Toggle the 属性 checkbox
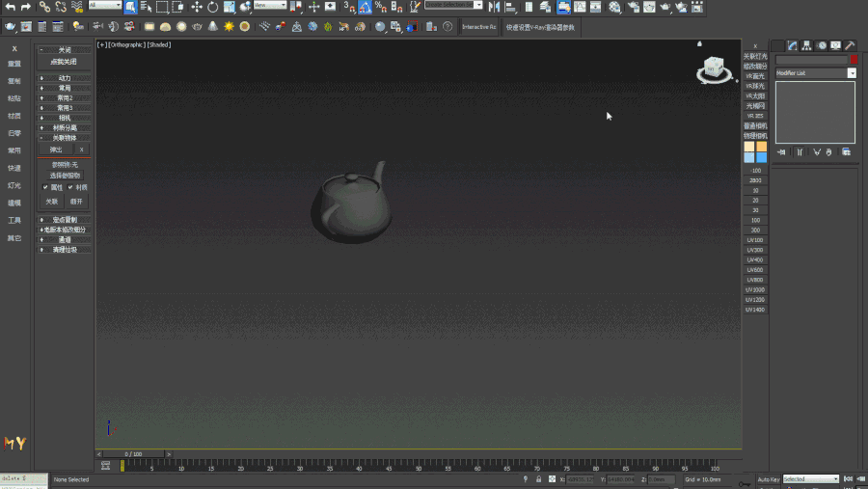Viewport: 868px width, 489px height. (x=45, y=187)
